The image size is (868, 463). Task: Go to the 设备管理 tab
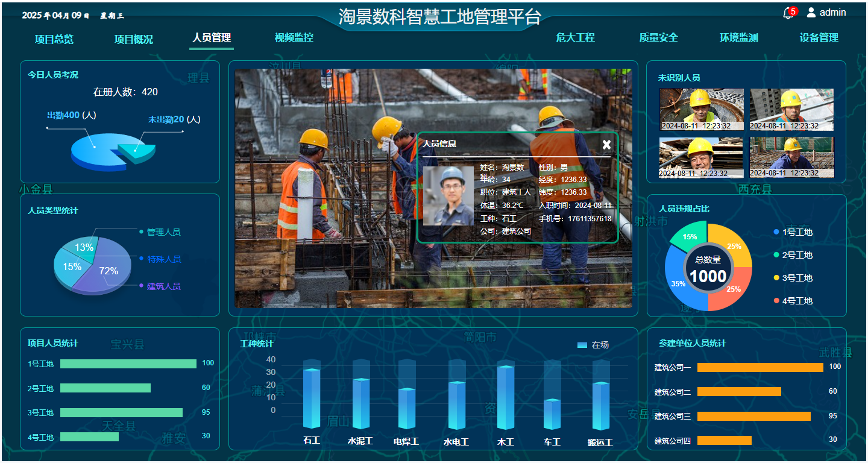point(819,37)
